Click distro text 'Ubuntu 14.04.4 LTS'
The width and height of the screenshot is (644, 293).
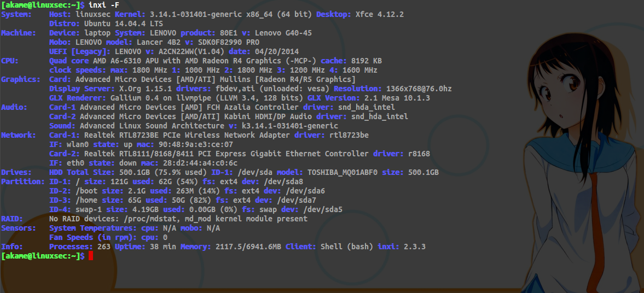click(x=123, y=24)
